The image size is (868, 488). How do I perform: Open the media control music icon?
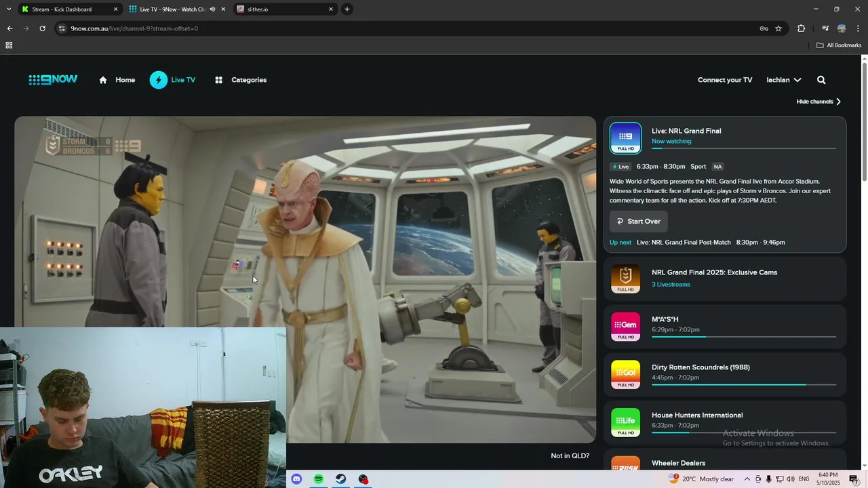point(825,28)
